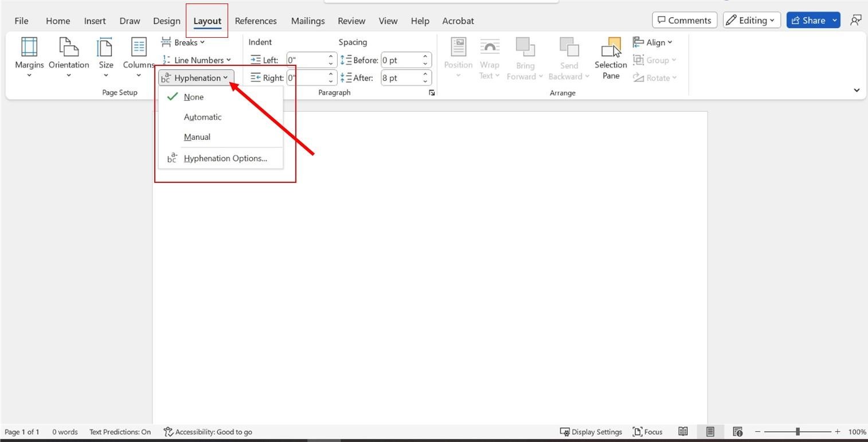
Task: Click the Columns icon
Action: click(x=139, y=47)
